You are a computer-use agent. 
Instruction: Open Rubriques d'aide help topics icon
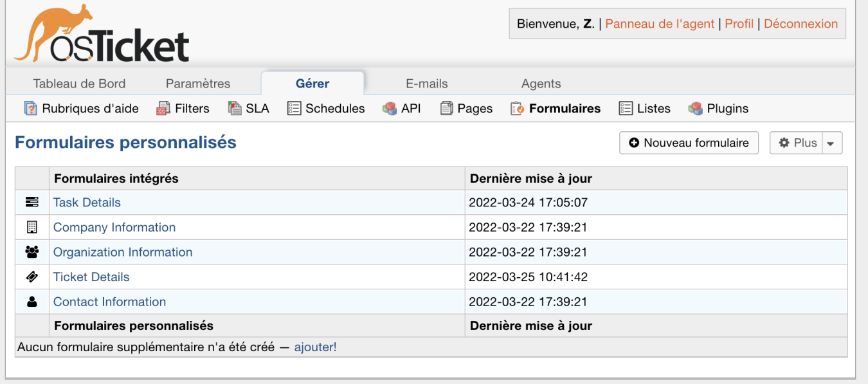point(30,109)
